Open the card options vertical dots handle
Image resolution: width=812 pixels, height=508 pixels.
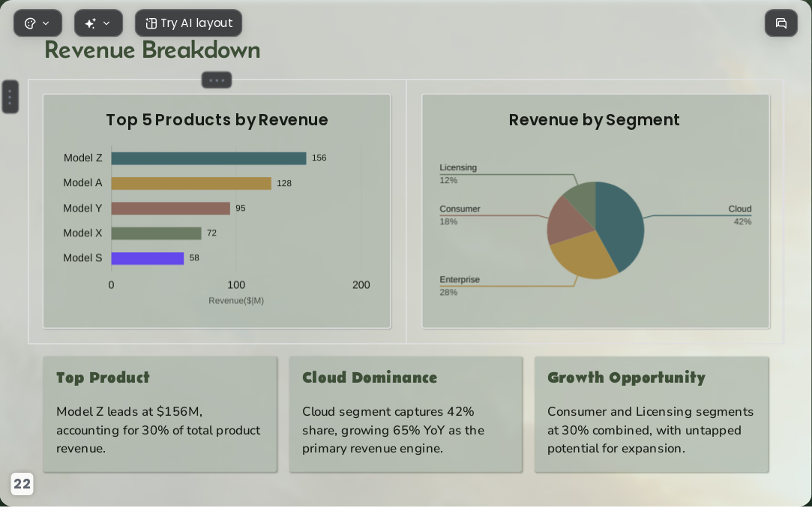(x=10, y=97)
